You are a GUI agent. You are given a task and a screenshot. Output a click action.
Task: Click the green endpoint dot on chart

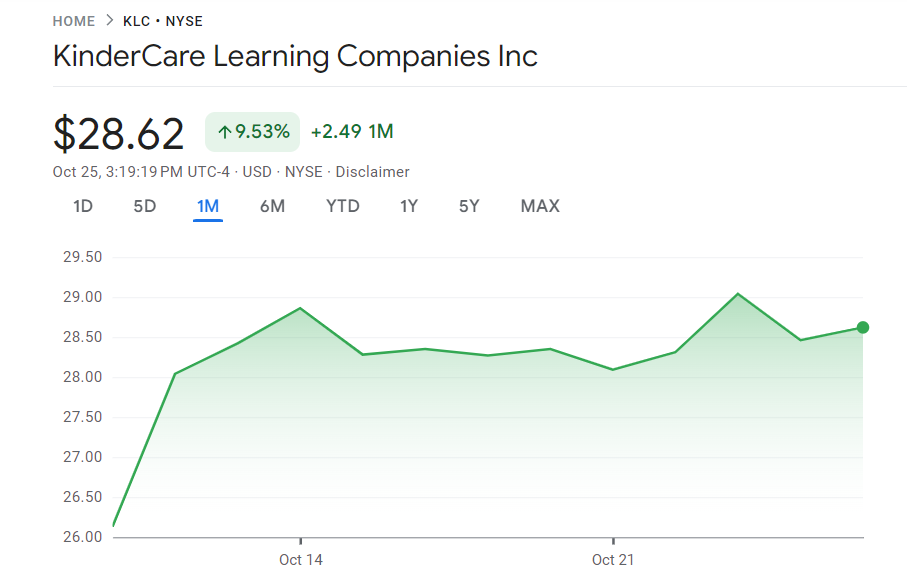point(863,327)
